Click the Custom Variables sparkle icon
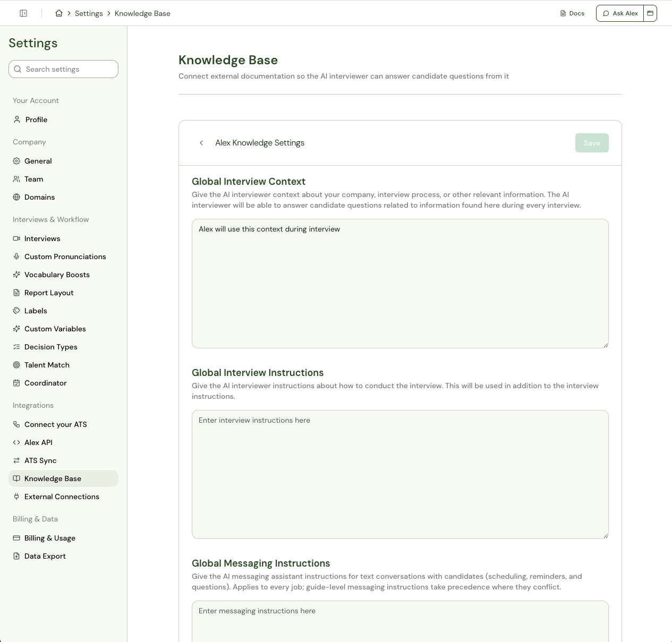 16,329
